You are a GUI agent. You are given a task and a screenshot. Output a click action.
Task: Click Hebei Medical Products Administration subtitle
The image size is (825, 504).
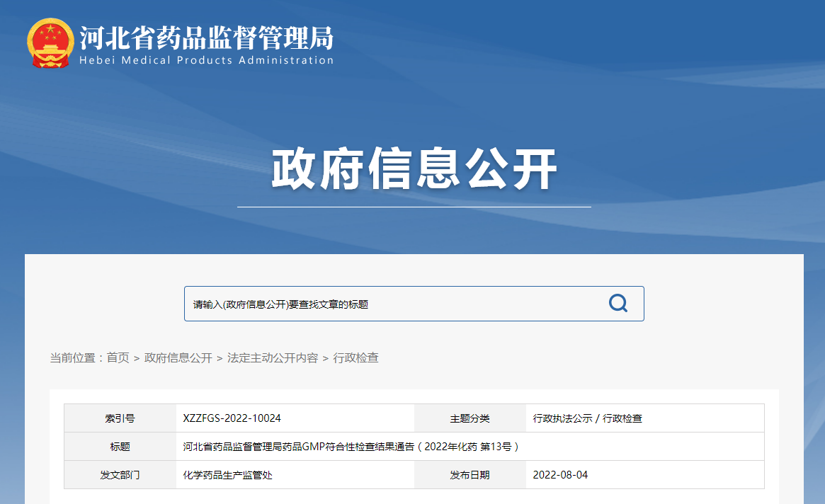click(x=207, y=60)
